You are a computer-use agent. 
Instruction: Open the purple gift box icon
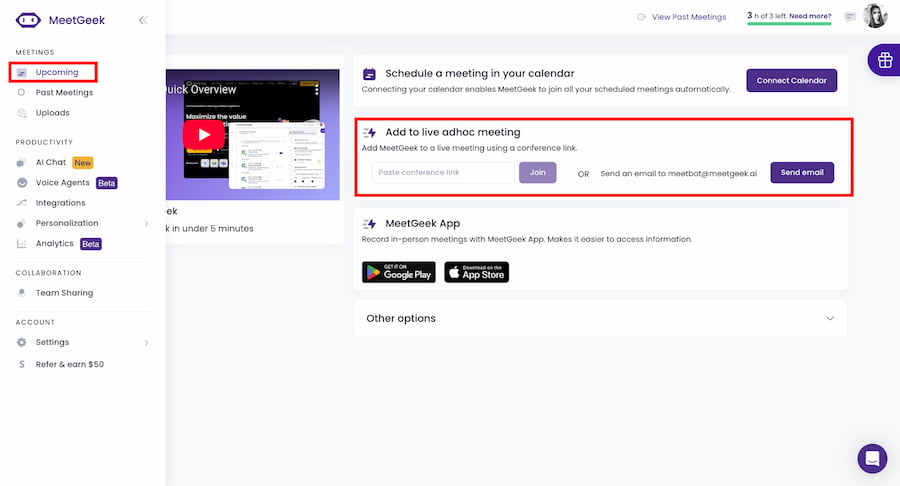(x=884, y=60)
